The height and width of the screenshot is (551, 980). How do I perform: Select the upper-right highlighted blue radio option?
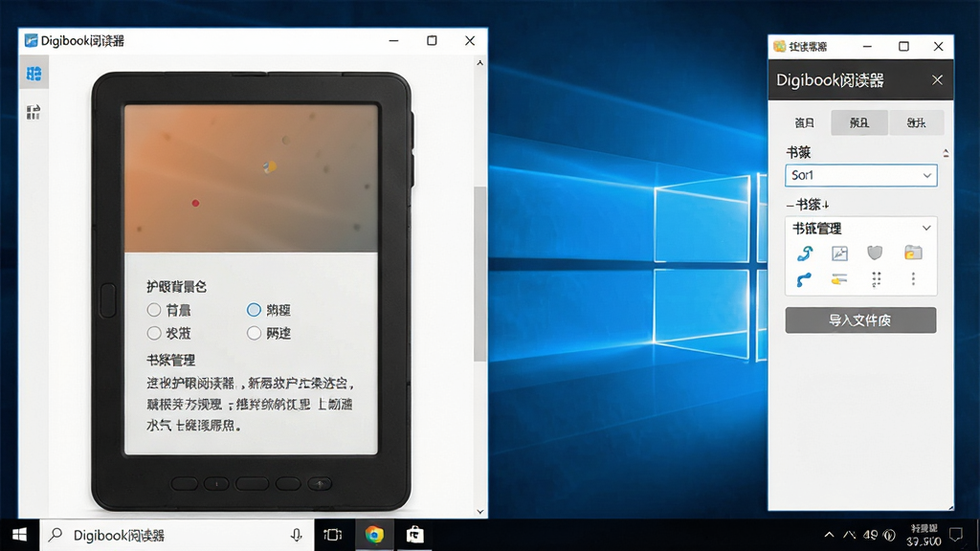[254, 310]
